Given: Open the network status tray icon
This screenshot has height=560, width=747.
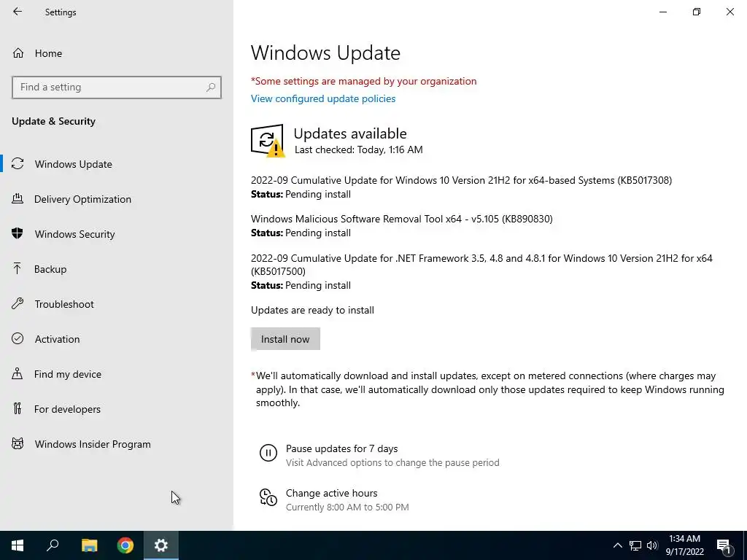Looking at the screenshot, I should click(x=635, y=545).
